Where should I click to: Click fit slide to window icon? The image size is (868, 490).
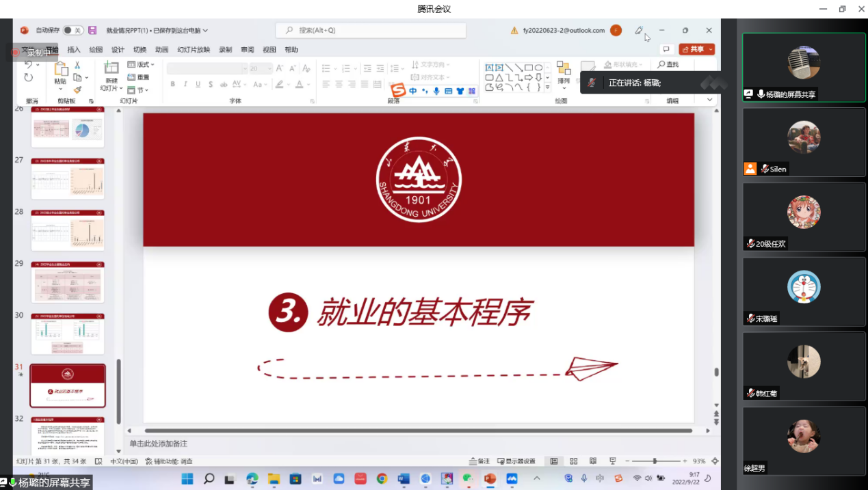click(x=715, y=461)
